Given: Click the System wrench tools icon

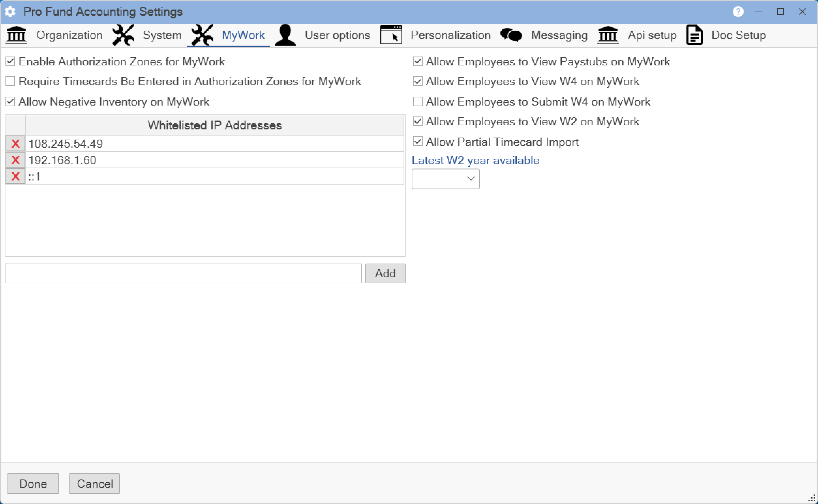Looking at the screenshot, I should point(123,35).
